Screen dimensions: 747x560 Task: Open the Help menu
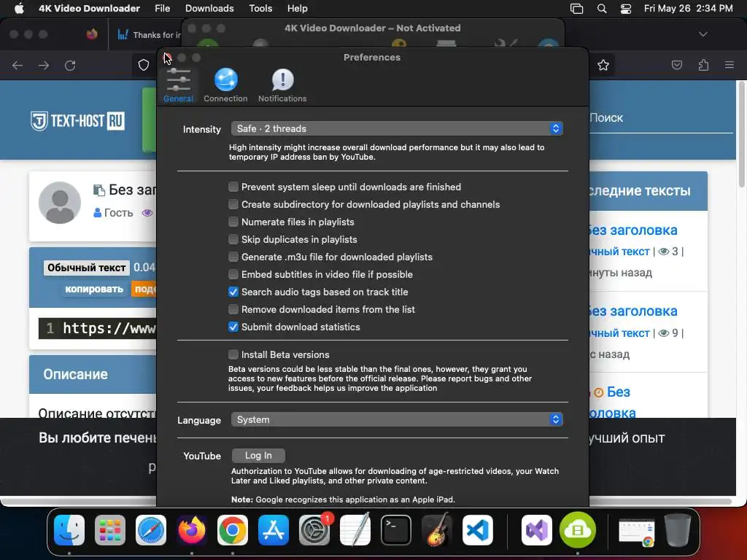[298, 8]
